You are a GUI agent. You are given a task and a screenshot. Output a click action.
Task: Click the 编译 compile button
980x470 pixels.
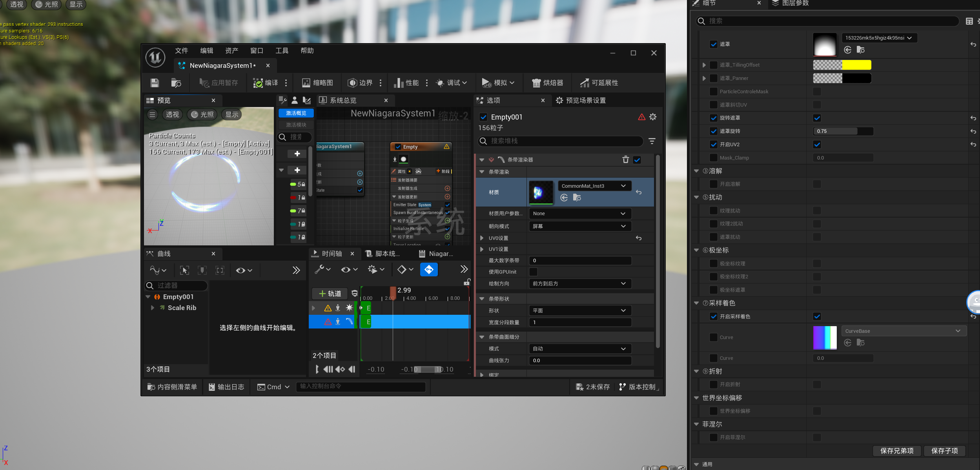[x=266, y=83]
